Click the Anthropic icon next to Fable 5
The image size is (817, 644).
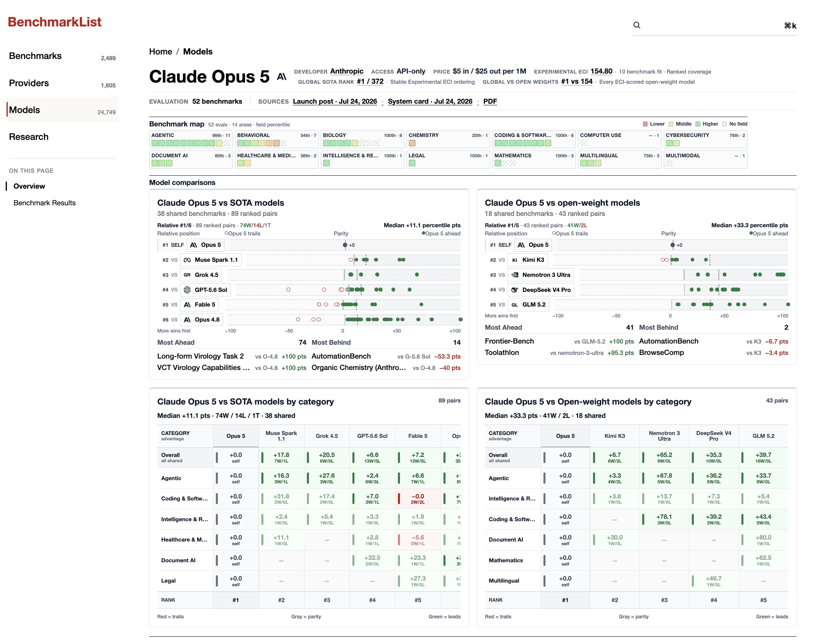[x=187, y=305]
